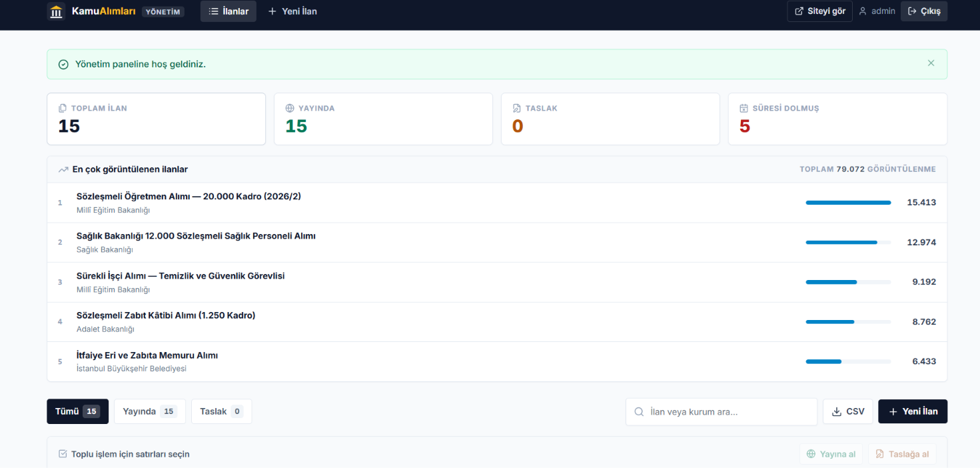Click the calendar icon in 'Süresi Dolmuş' card
This screenshot has width=980, height=468.
pyautogui.click(x=744, y=108)
